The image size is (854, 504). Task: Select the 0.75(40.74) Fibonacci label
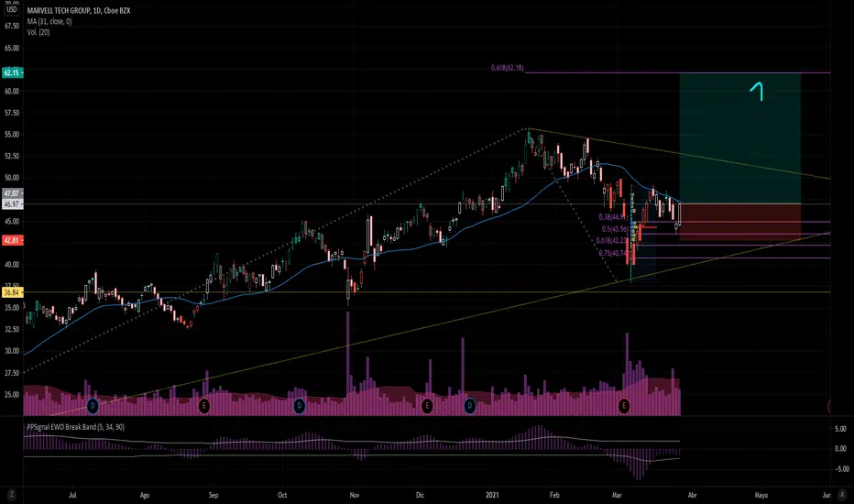pyautogui.click(x=613, y=253)
